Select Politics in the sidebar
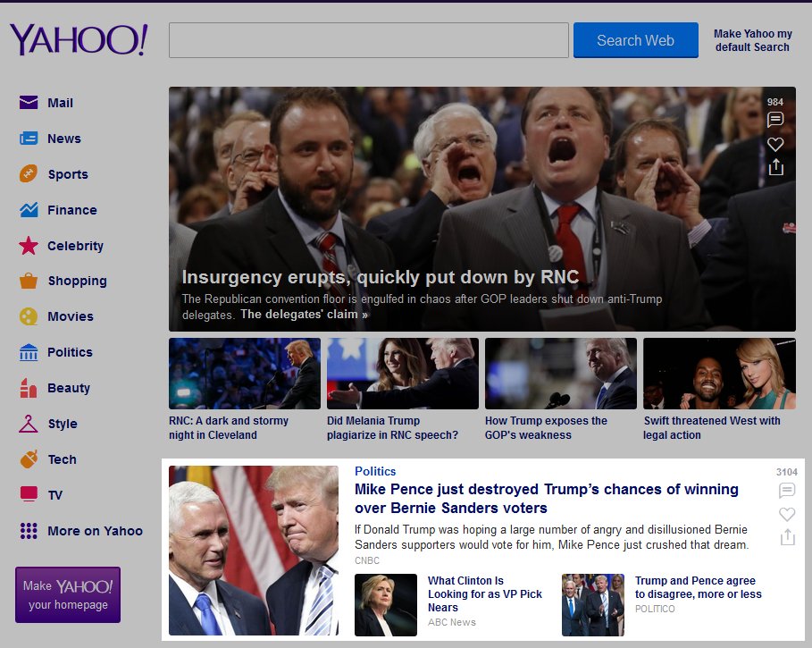Screen dimensions: 812x648 (x=70, y=352)
